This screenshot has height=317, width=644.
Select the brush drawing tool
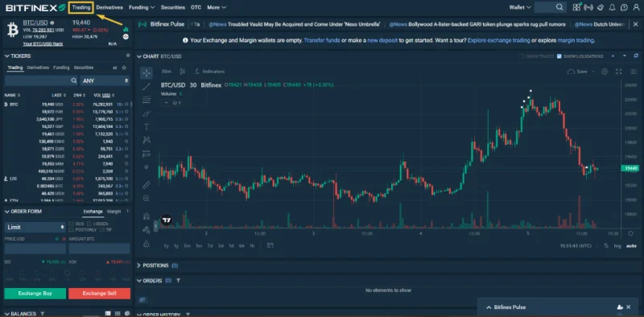click(x=147, y=113)
